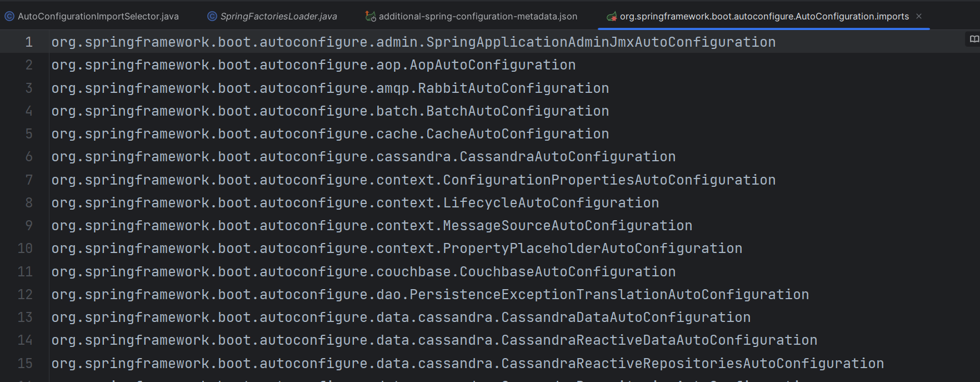The width and height of the screenshot is (980, 382).
Task: Click the BatchAutoConfiguration class name
Action: point(517,111)
